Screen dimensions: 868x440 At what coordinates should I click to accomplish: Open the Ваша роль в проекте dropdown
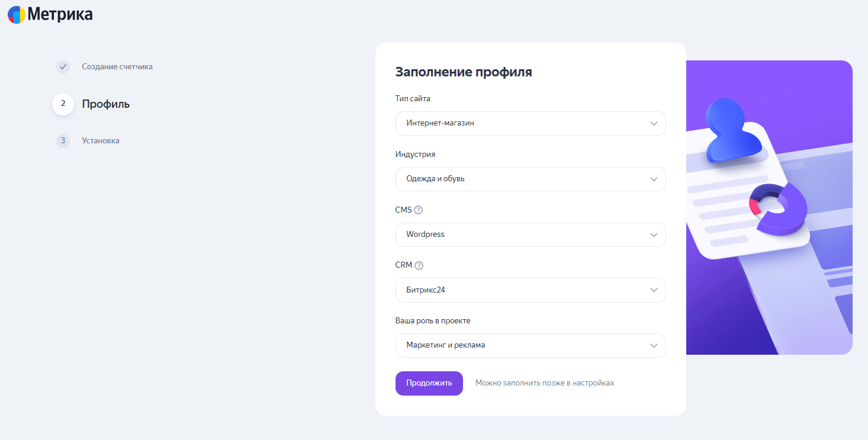click(x=530, y=345)
